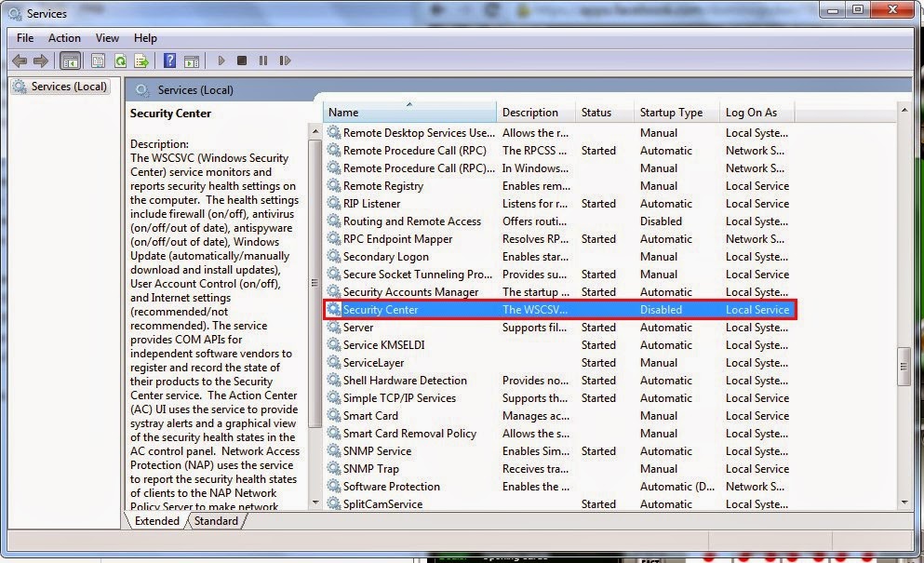
Task: Sort by the Name column header
Action: [x=409, y=112]
